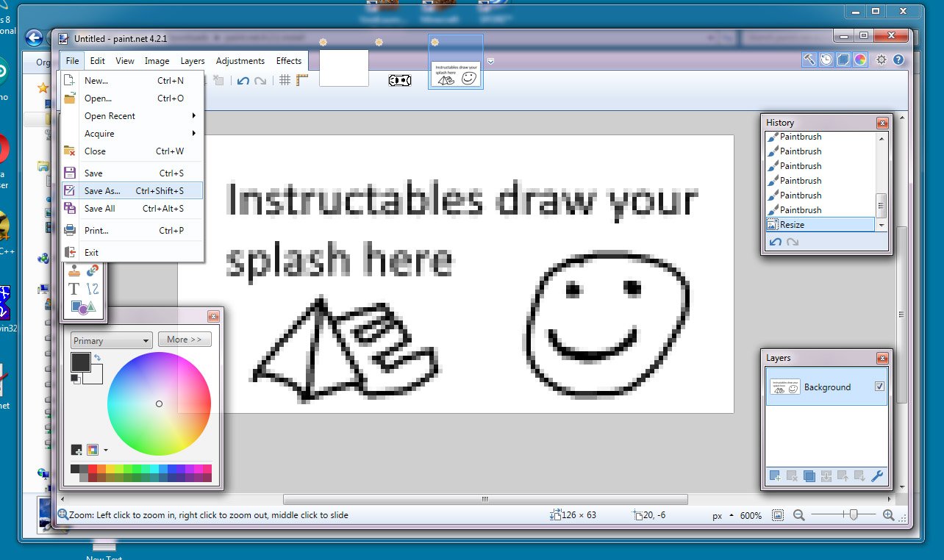Viewport: 944px width, 560px height.
Task: Swap primary and secondary colors arrow
Action: pyautogui.click(x=97, y=358)
